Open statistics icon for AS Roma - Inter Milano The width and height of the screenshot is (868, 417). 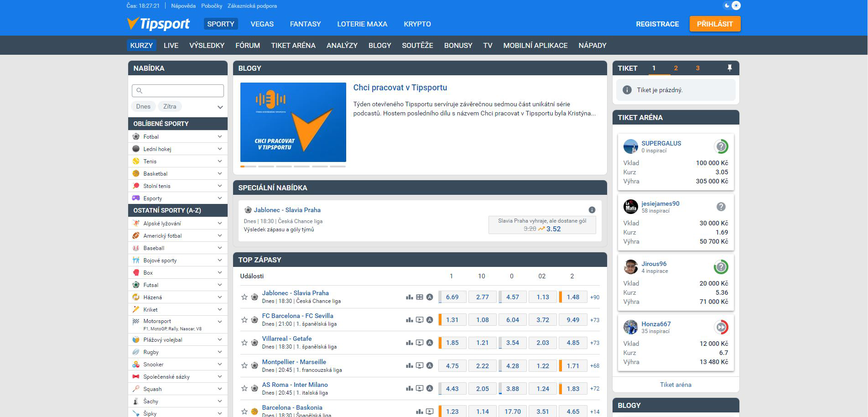pyautogui.click(x=409, y=388)
